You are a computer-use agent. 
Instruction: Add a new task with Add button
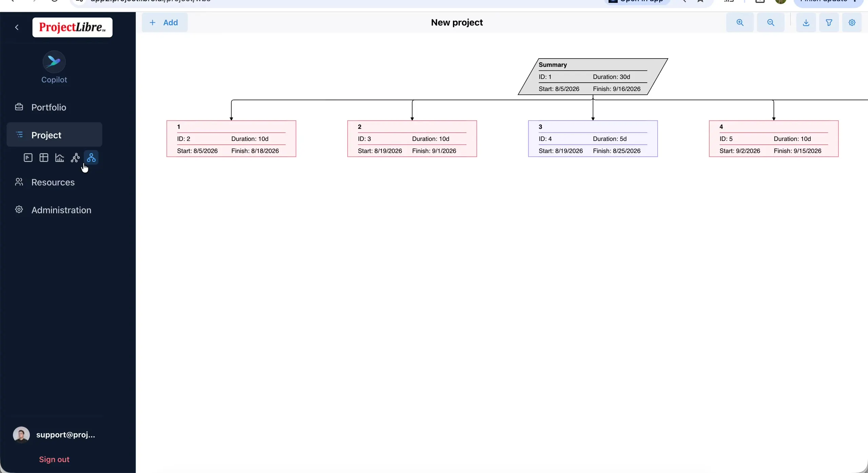tap(164, 23)
